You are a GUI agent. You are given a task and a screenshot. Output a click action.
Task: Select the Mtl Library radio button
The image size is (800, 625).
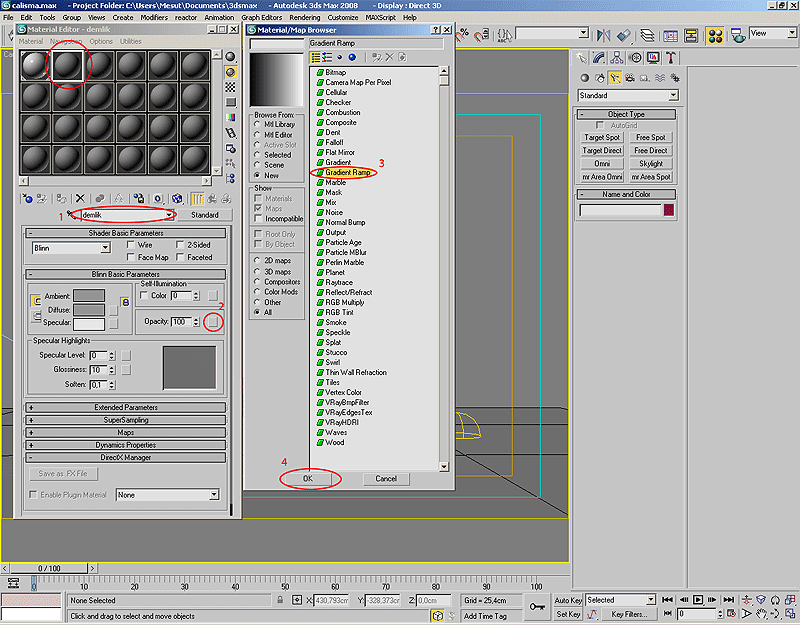point(256,125)
